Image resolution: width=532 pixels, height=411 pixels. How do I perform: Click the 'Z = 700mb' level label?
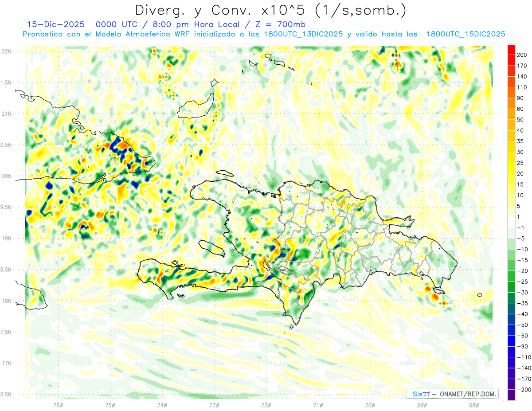[x=280, y=24]
